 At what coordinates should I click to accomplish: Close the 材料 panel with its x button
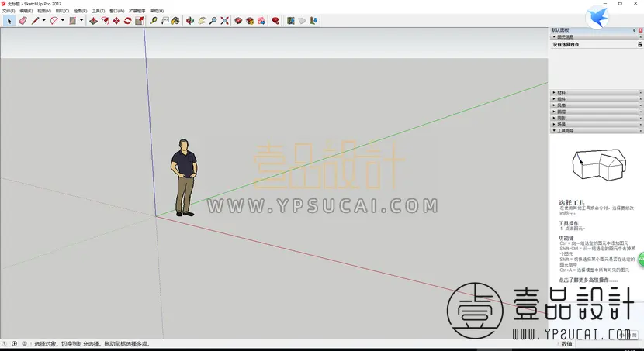pyautogui.click(x=640, y=93)
